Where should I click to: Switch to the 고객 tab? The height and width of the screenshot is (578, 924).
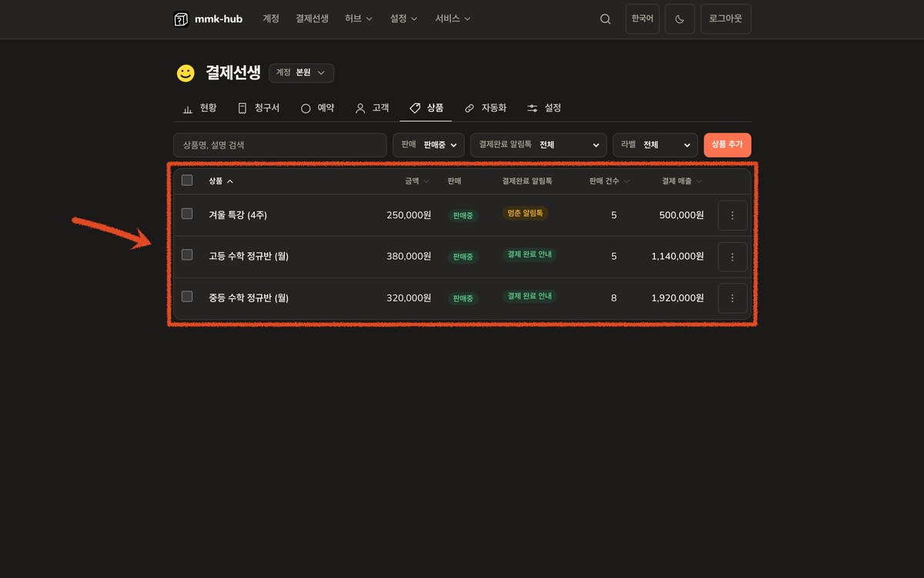372,108
